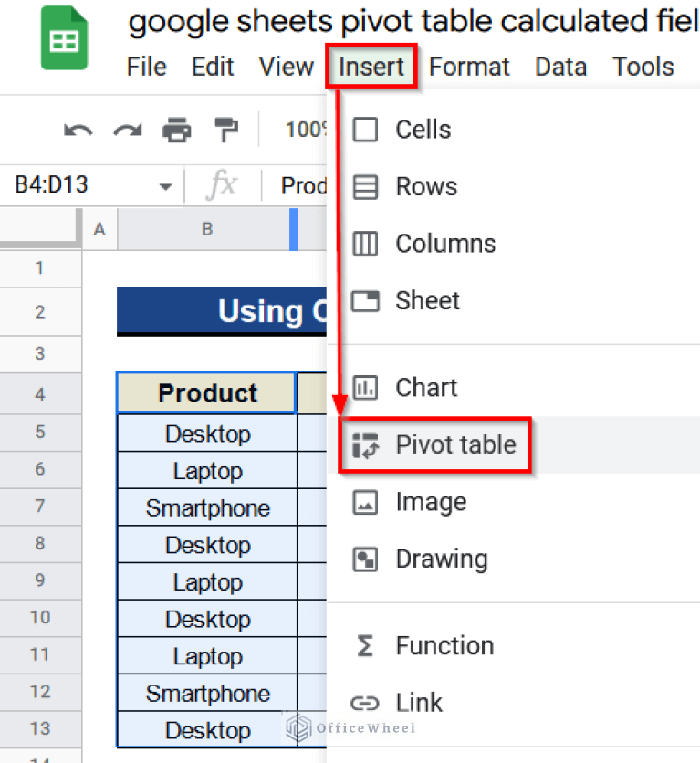Image resolution: width=700 pixels, height=763 pixels.
Task: Select row 6 header
Action: [40, 470]
